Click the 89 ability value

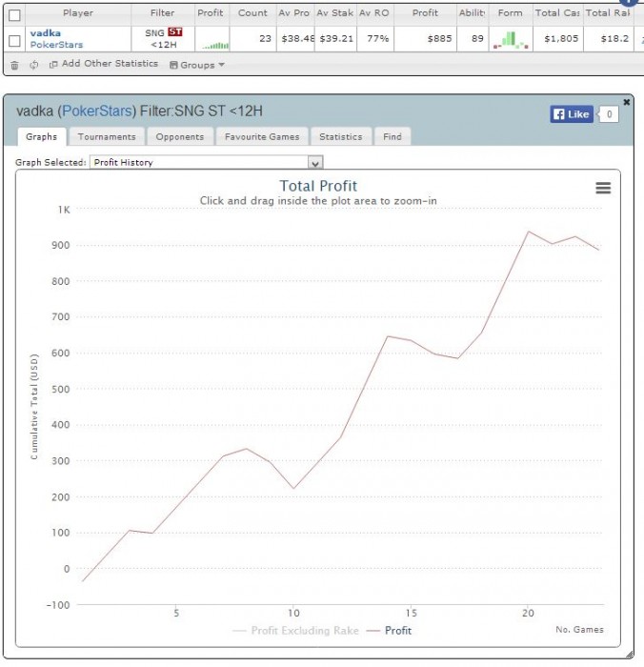point(477,39)
